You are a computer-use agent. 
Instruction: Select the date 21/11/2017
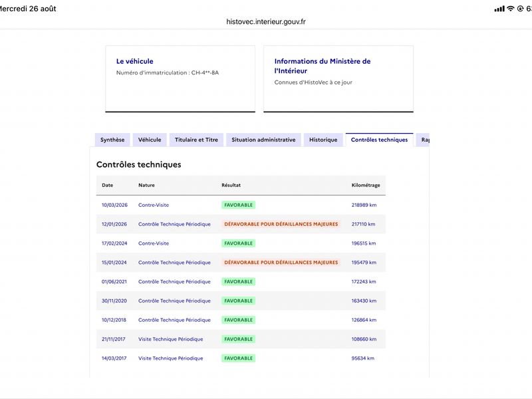click(x=114, y=339)
